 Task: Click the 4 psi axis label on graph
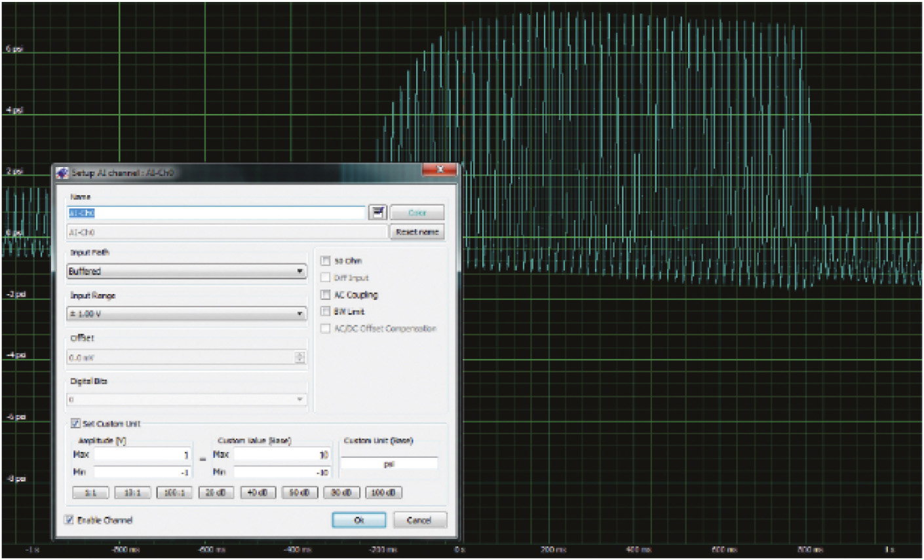(x=15, y=110)
